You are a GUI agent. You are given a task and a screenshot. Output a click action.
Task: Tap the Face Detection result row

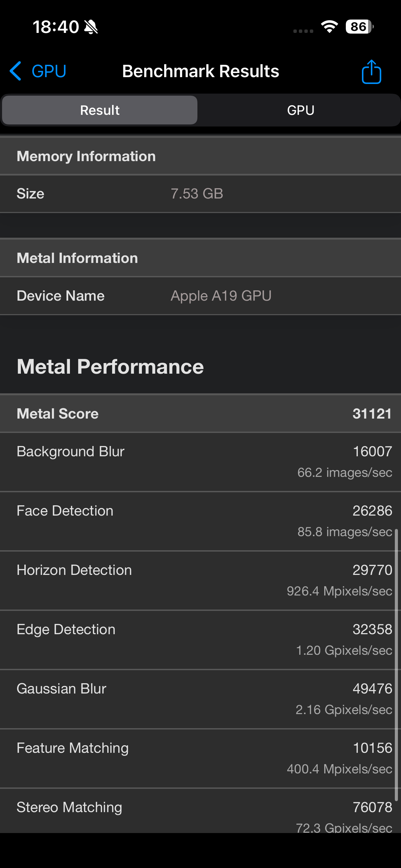click(200, 521)
